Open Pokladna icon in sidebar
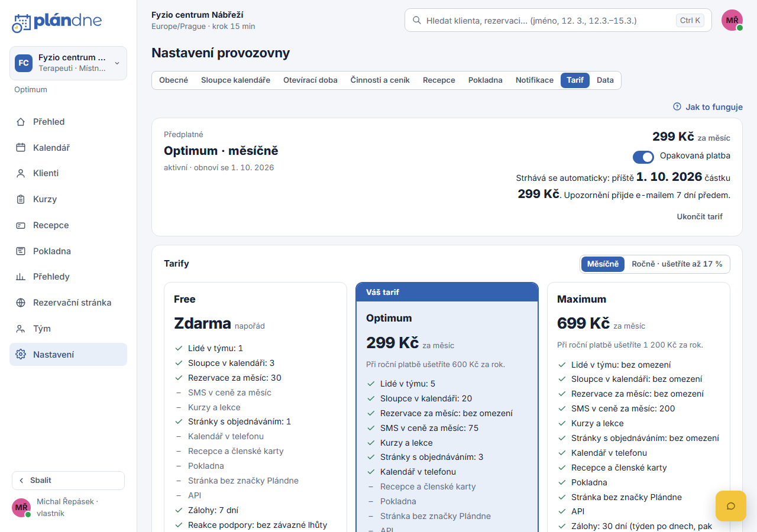Screen dimensions: 757x532 pos(21,251)
